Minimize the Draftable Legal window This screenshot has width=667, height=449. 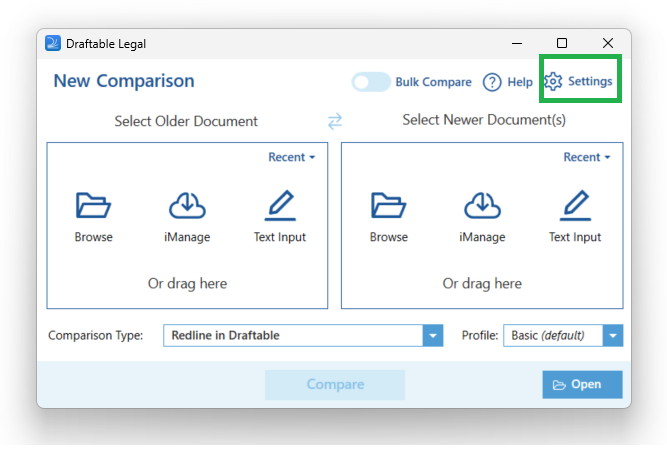coord(517,43)
